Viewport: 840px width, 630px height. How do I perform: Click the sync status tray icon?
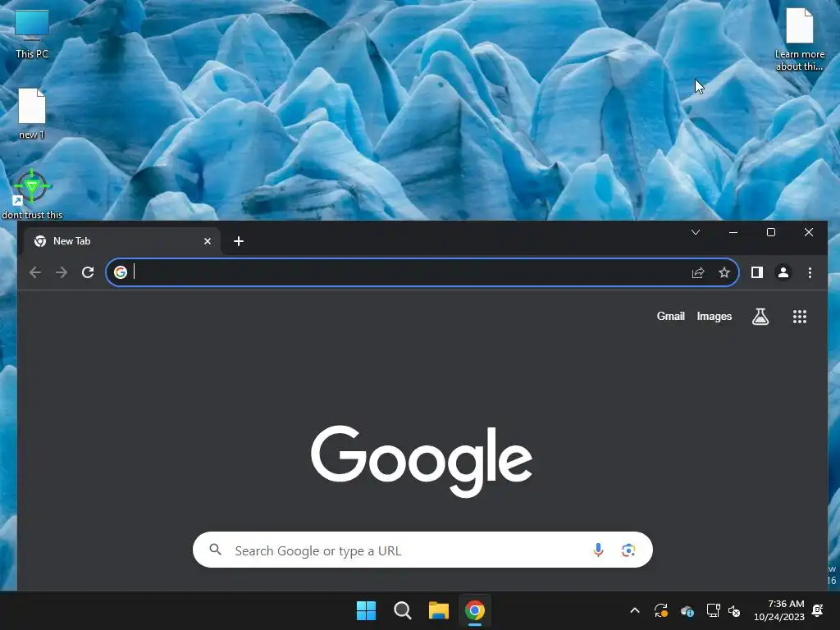[x=661, y=610]
